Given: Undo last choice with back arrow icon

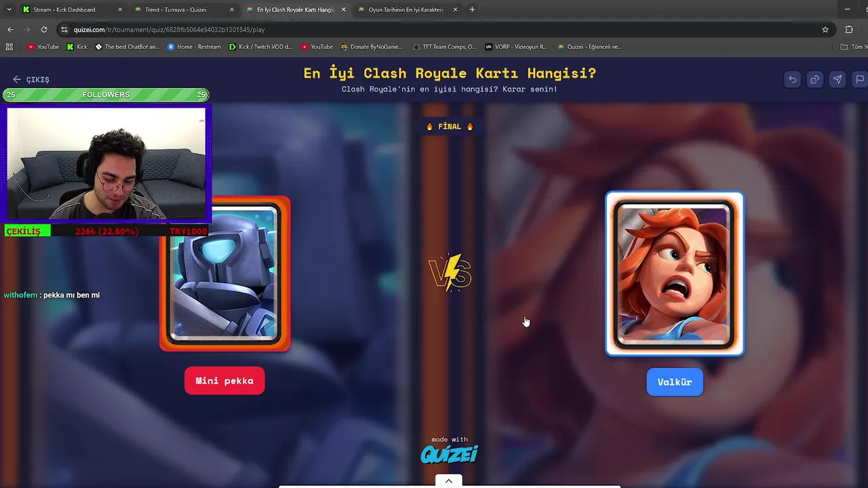Looking at the screenshot, I should click(x=792, y=79).
